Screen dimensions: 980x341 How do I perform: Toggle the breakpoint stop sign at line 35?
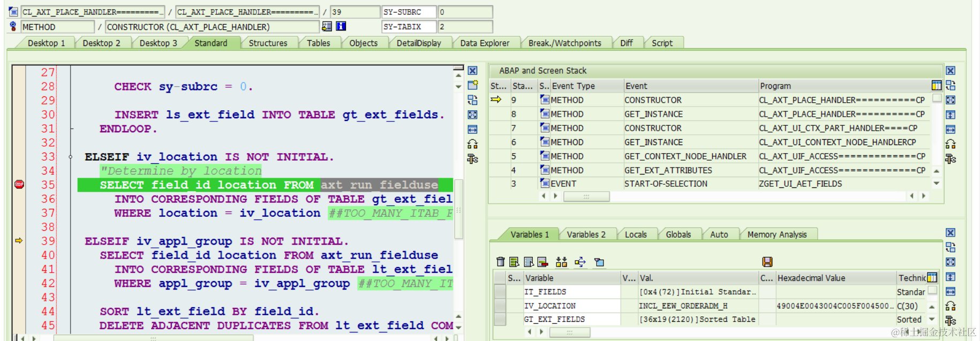click(19, 185)
